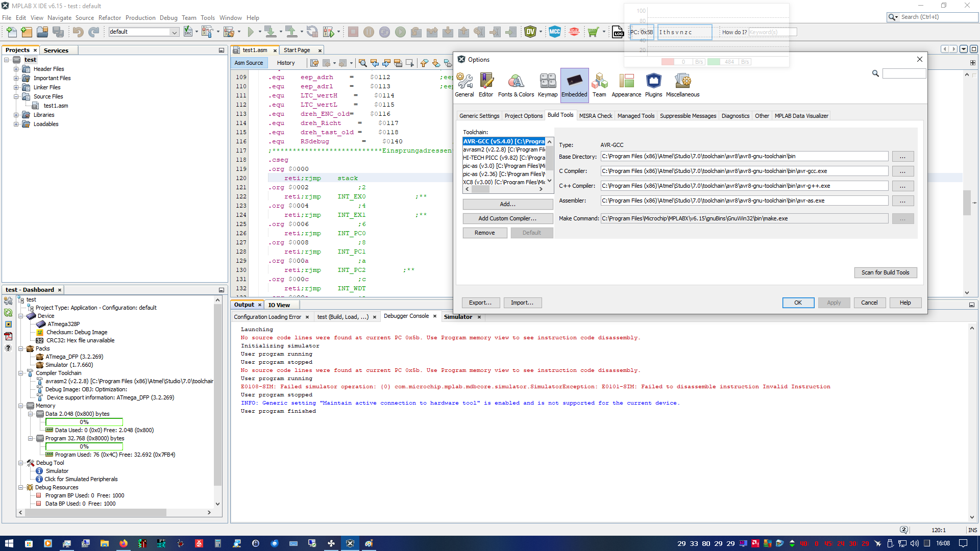980x551 pixels.
Task: Click the dashboard Project Properties wrench icon
Action: pos(8,301)
